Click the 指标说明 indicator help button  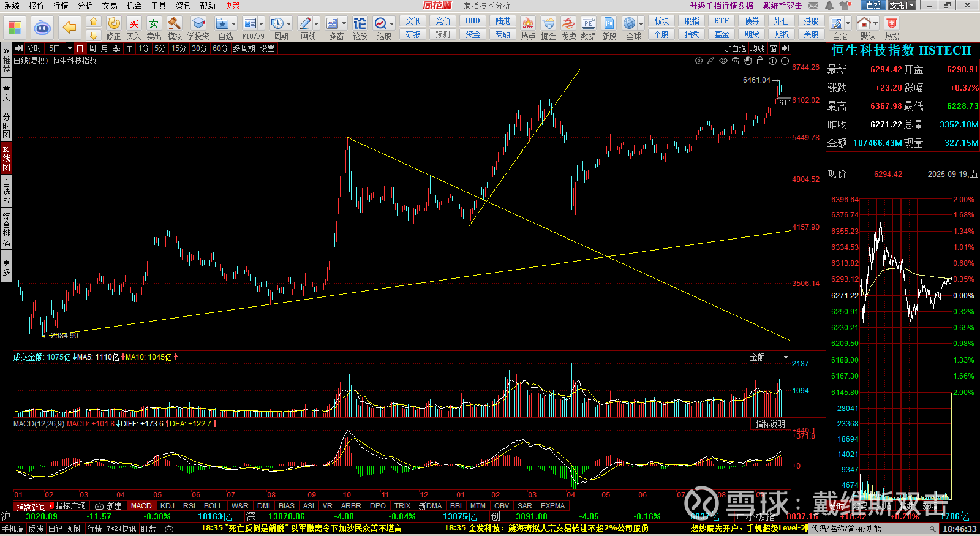coord(770,424)
